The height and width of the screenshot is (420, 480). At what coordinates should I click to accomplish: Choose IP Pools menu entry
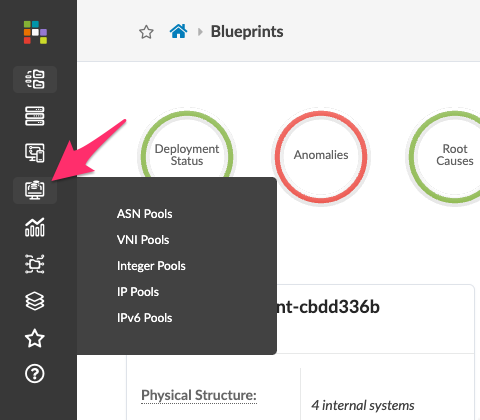(138, 292)
